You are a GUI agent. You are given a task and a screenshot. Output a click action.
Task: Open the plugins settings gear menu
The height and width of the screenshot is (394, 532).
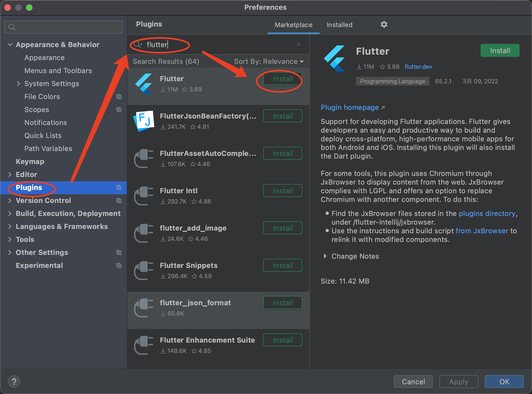point(384,25)
